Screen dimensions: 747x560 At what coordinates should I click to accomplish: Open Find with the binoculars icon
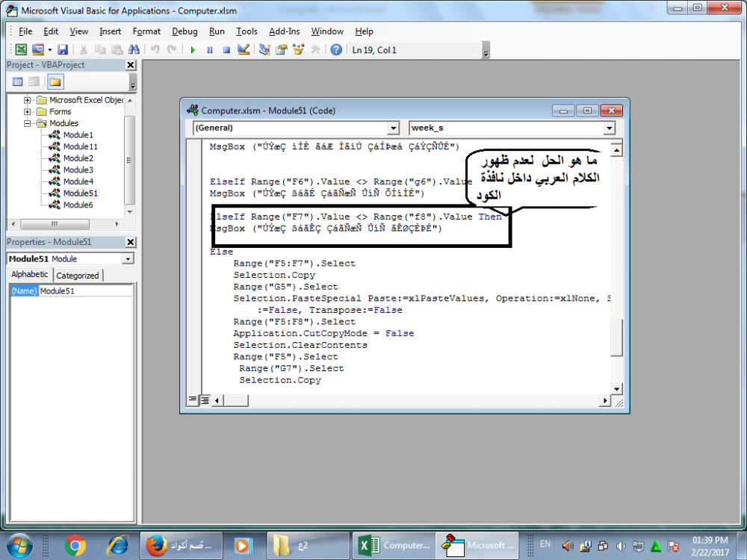click(134, 49)
